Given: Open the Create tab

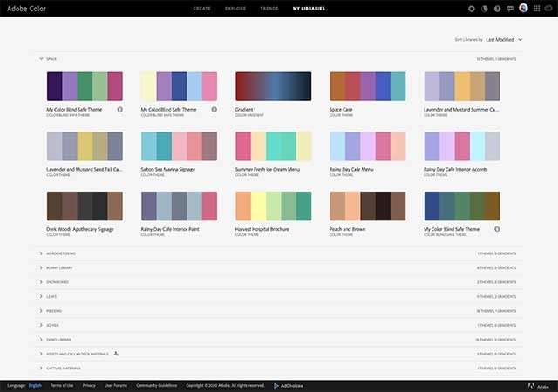Looking at the screenshot, I should click(x=201, y=8).
